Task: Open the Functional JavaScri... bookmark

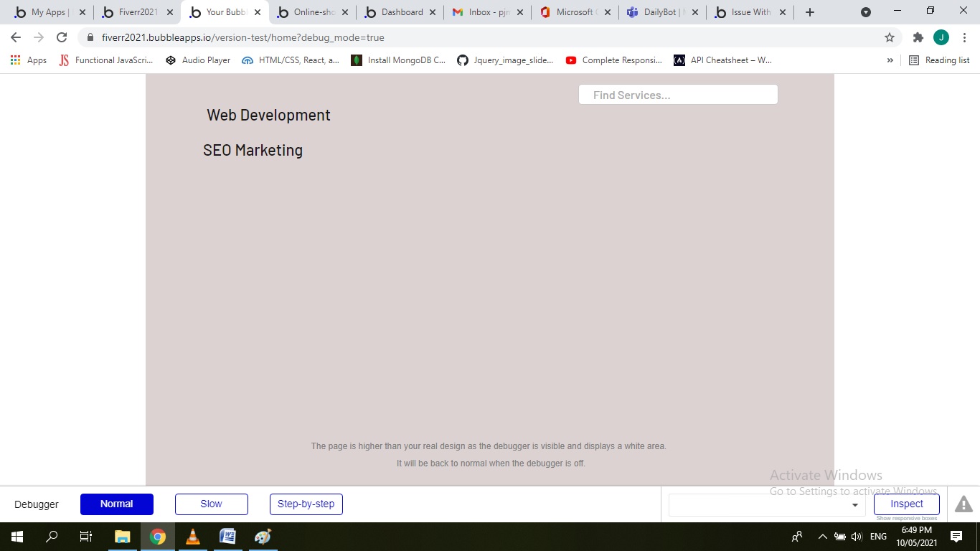Action: (x=106, y=60)
